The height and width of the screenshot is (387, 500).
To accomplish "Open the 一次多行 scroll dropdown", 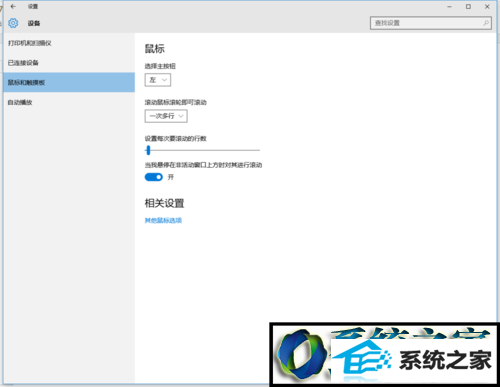I will coord(166,116).
